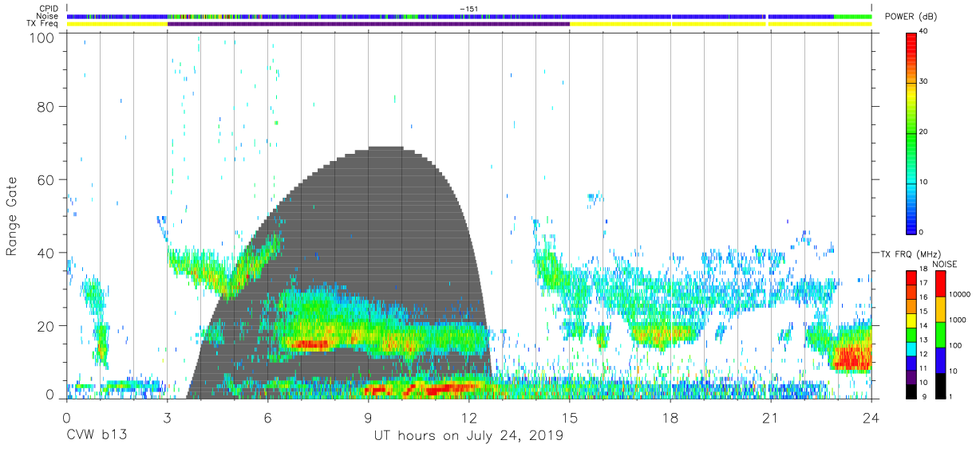The image size is (980, 452).
Task: Click the 9 tick on the UT hours axis
Action: coord(368,418)
